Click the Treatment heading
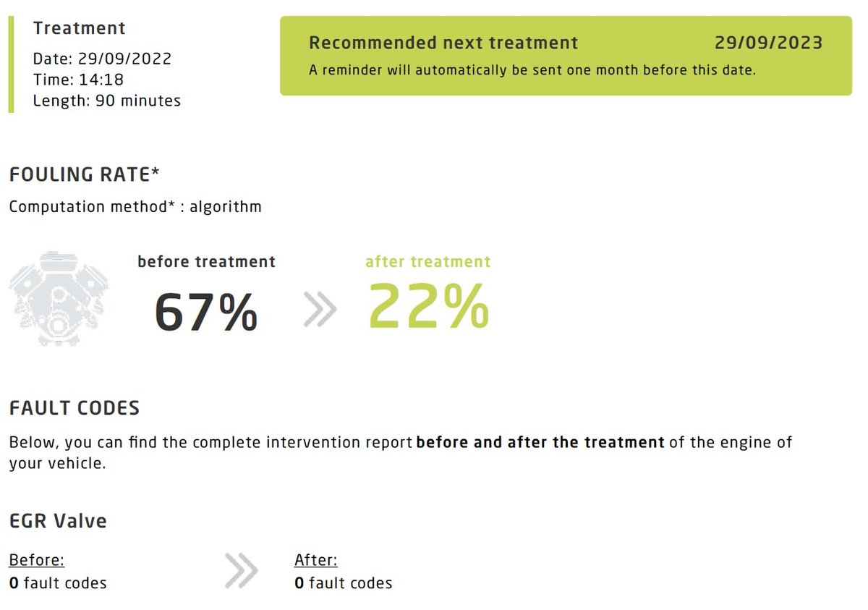This screenshot has width=868, height=610. coord(80,28)
